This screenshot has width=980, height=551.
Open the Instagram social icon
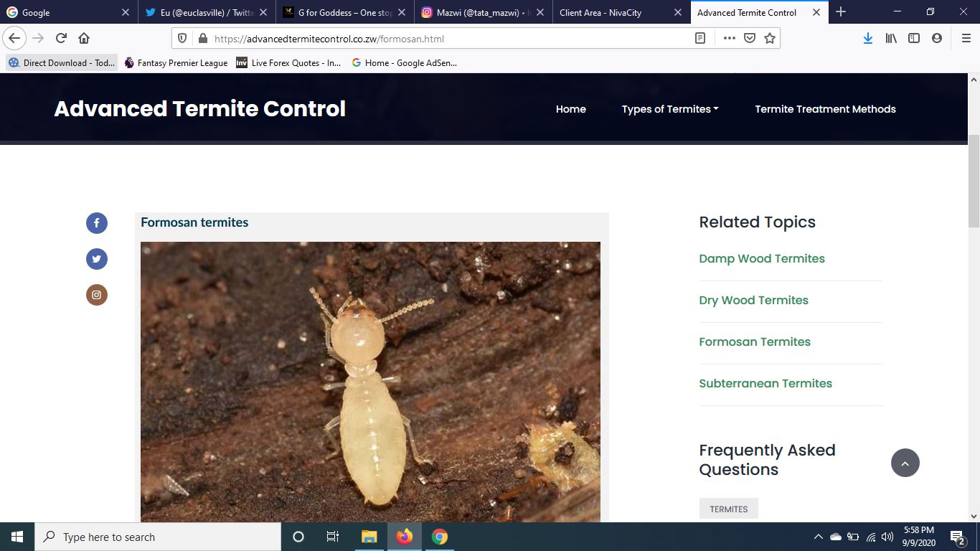coord(97,295)
